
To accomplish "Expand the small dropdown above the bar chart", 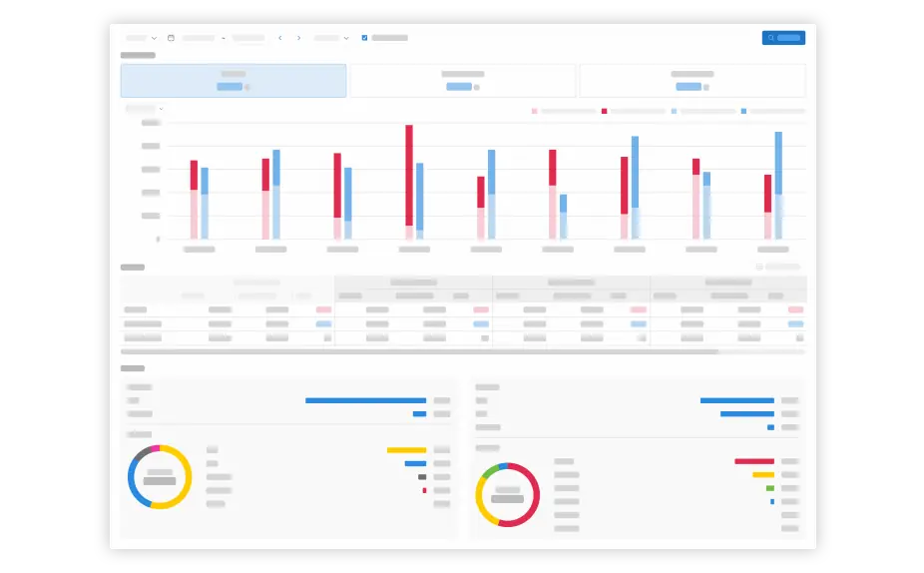I will pos(144,108).
